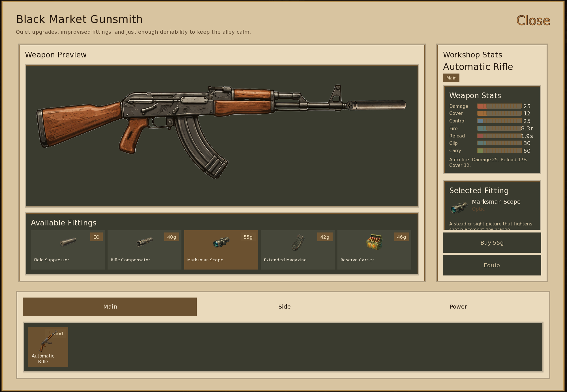Click the 46g price on Reserve Carrier
The image size is (567, 392).
(x=401, y=237)
